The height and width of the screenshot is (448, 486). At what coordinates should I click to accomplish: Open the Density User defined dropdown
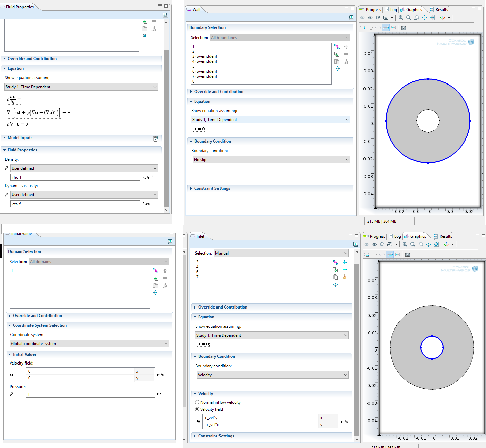point(84,168)
